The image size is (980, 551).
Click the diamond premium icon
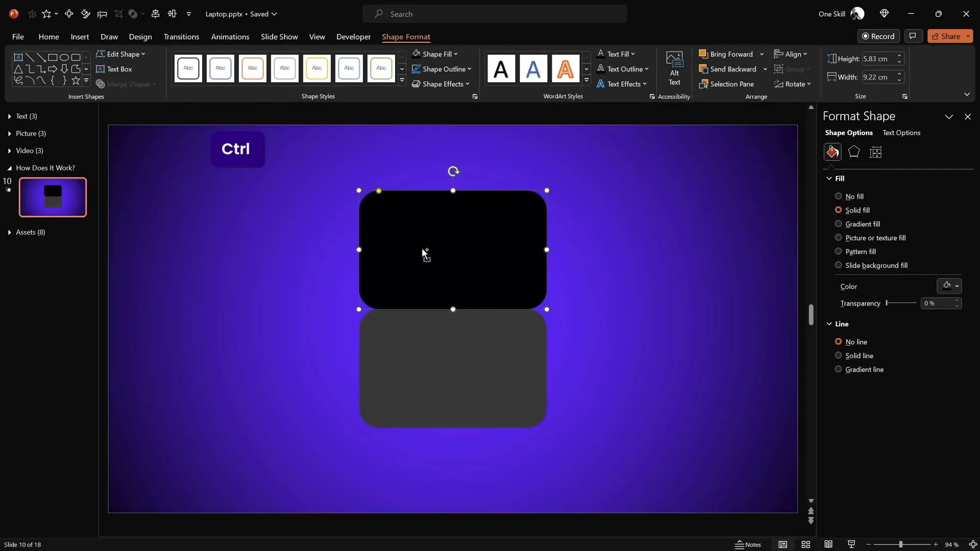[884, 14]
